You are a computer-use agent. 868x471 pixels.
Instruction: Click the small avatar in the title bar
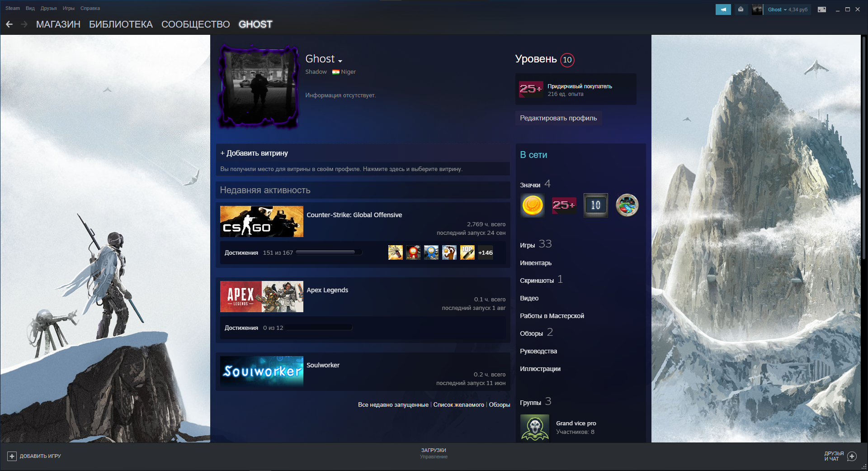757,10
